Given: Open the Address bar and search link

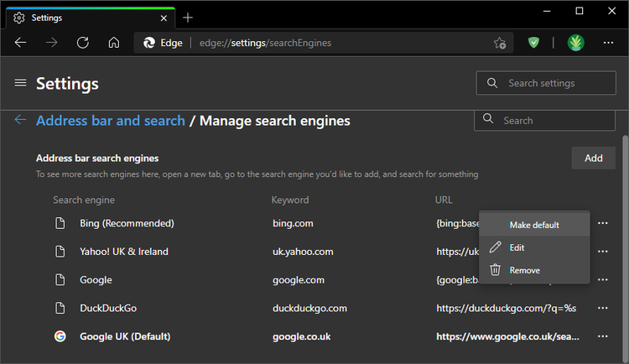Looking at the screenshot, I should [x=111, y=121].
